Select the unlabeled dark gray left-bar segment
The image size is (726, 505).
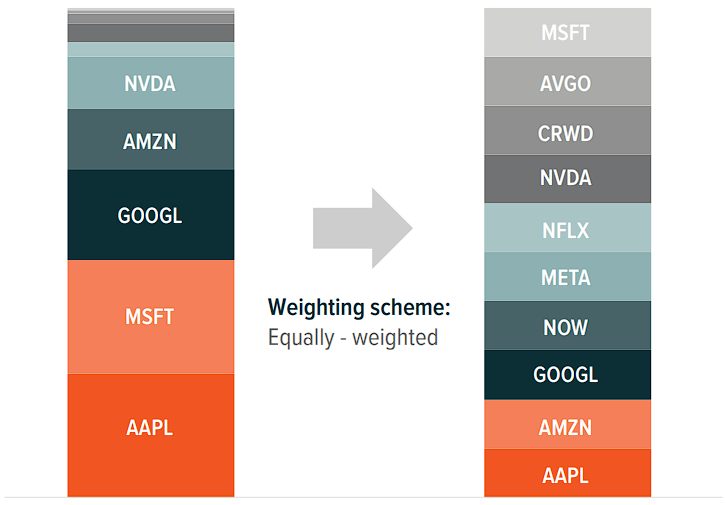pos(150,33)
